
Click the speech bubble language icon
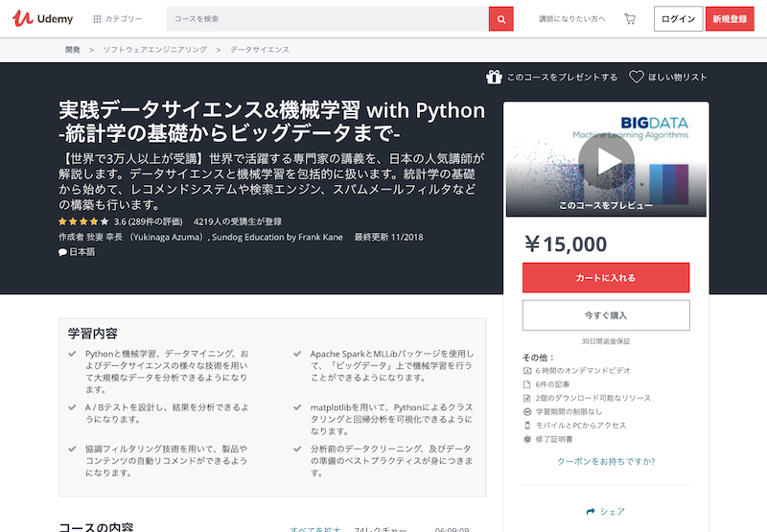(62, 252)
